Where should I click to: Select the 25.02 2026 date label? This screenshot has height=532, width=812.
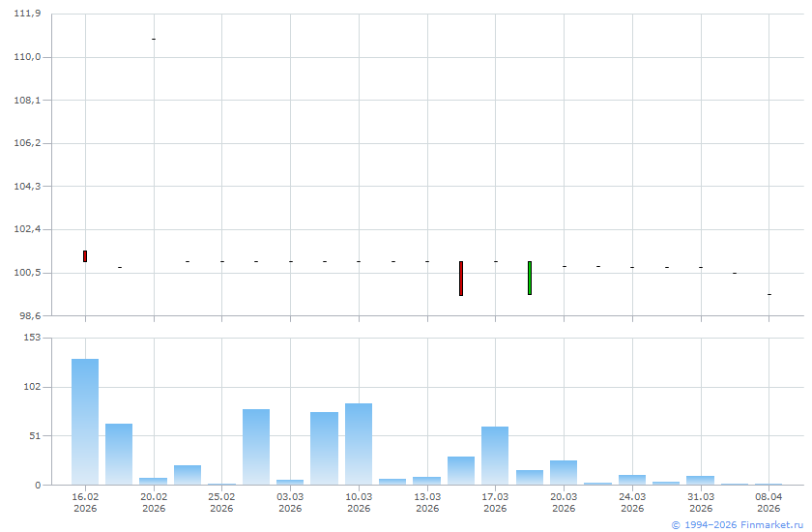[x=221, y=502]
